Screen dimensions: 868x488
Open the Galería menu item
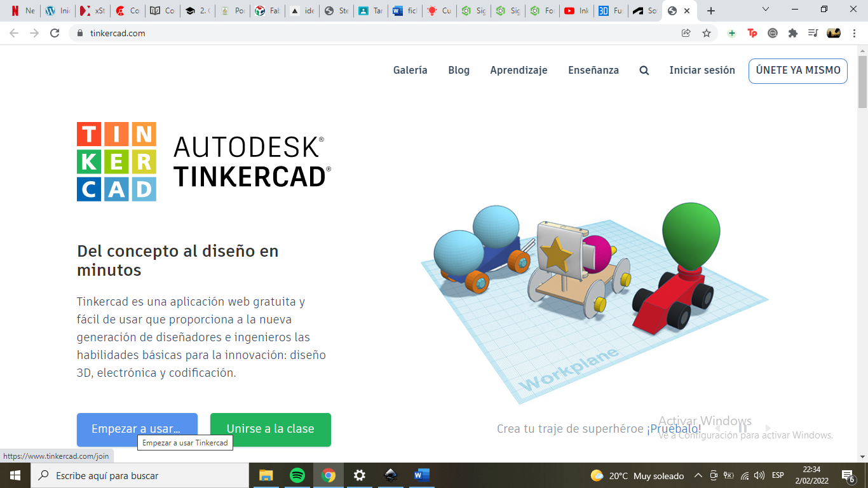(x=410, y=71)
